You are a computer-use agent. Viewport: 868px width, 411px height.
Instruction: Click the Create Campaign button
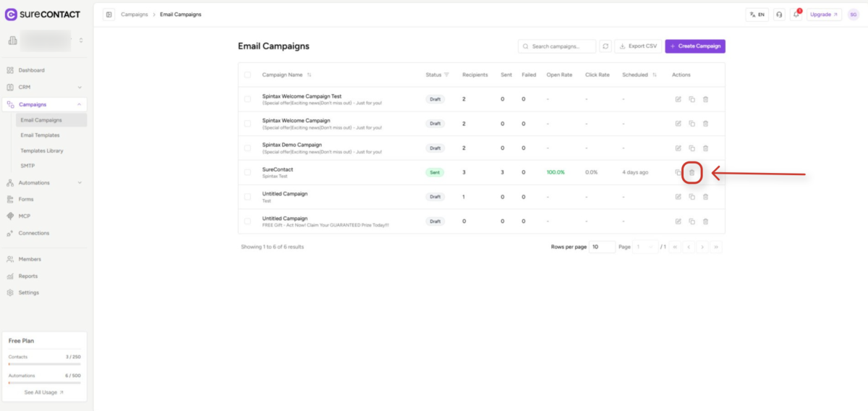(695, 46)
